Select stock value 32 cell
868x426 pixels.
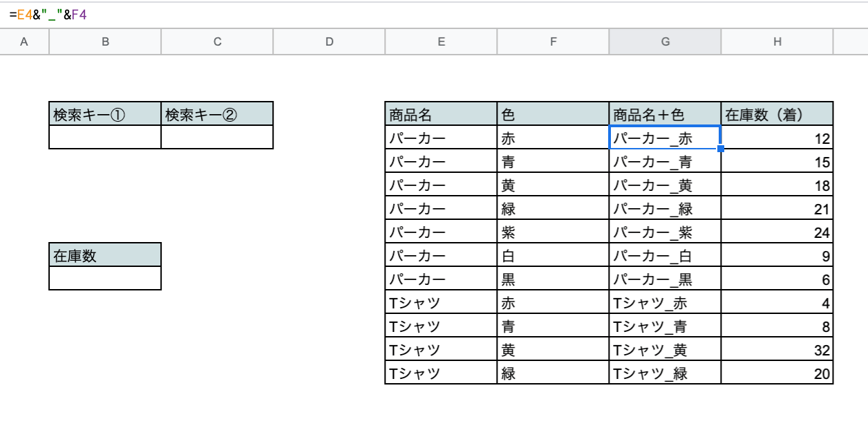pos(777,349)
